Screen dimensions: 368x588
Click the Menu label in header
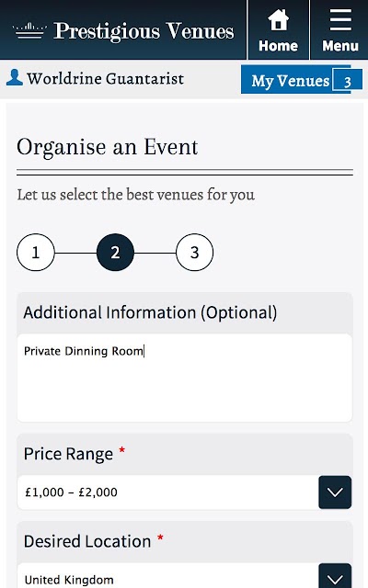(x=340, y=46)
